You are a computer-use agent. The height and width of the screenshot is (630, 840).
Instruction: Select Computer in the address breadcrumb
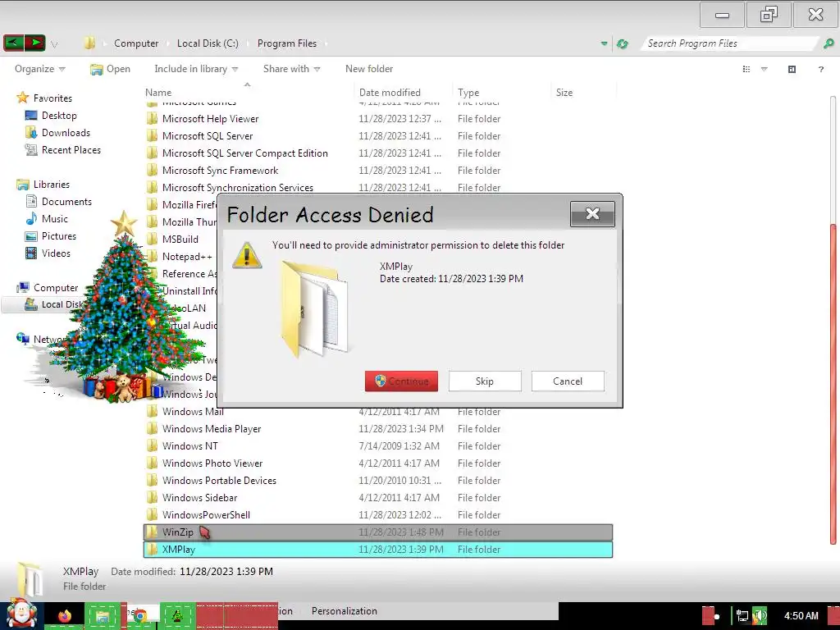coord(136,43)
